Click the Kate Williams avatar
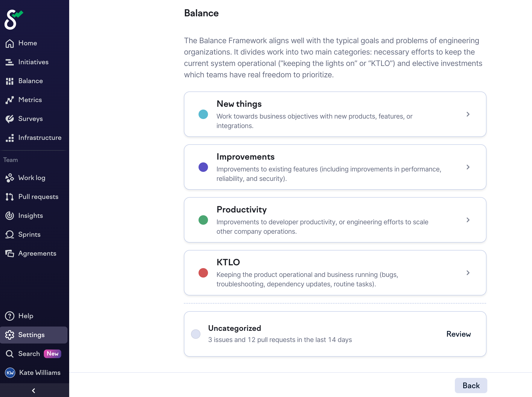The width and height of the screenshot is (532, 397). click(10, 373)
